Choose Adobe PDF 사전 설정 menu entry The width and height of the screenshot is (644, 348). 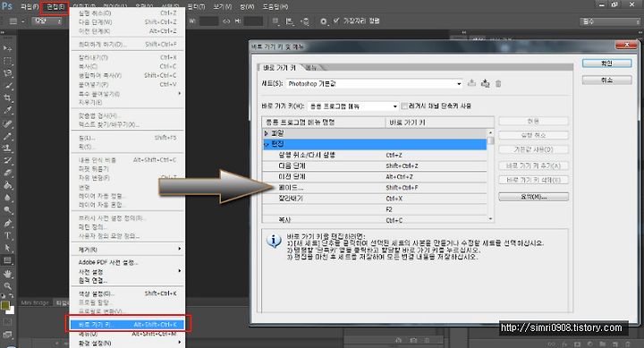(127, 262)
